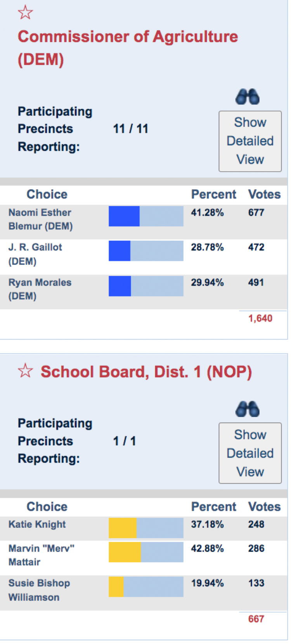The width and height of the screenshot is (291, 644).
Task: Show detailed view for School Board Dist. 1
Action: pyautogui.click(x=250, y=453)
